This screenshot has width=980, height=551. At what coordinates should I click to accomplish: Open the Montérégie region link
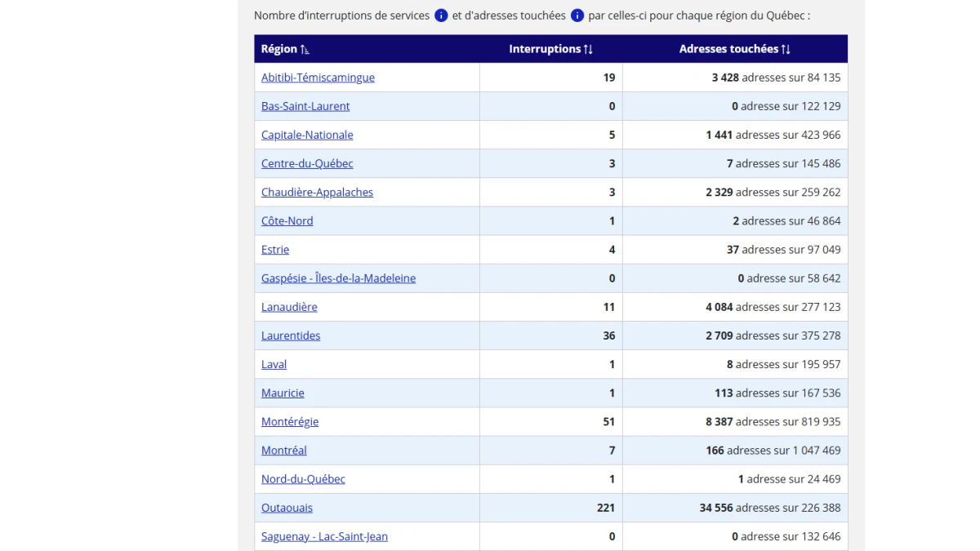(290, 422)
